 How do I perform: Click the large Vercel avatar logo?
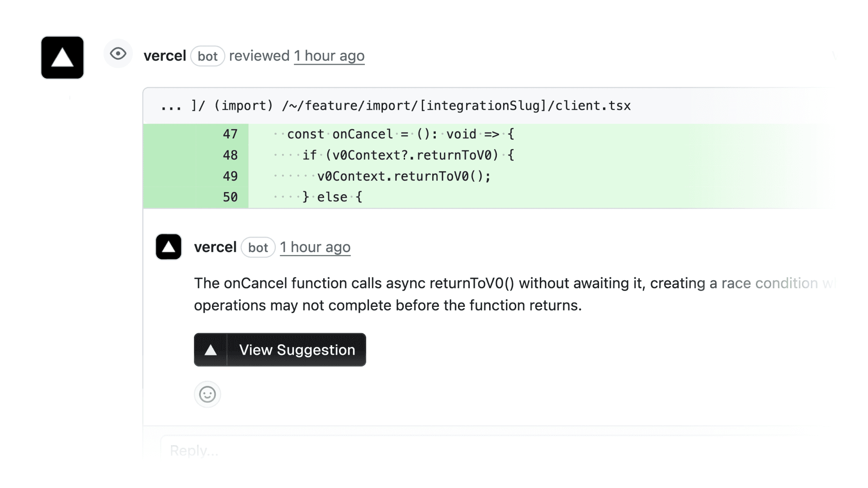click(62, 57)
